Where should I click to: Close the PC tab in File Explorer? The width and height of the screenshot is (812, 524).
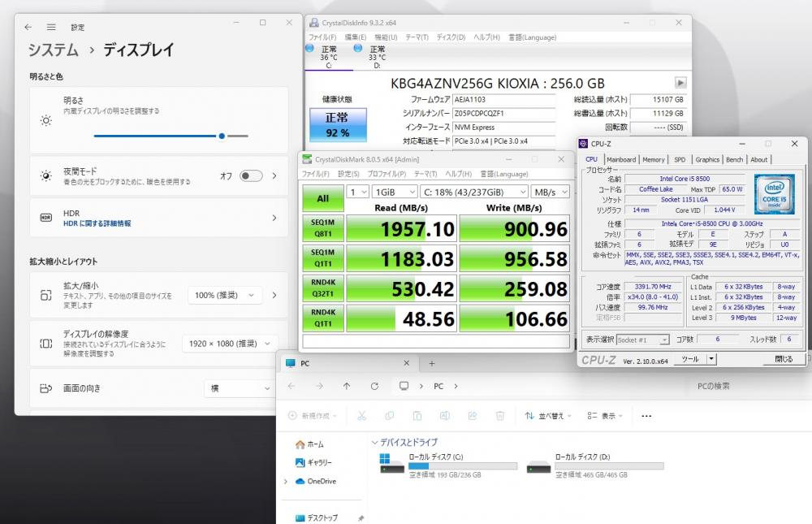click(x=407, y=363)
